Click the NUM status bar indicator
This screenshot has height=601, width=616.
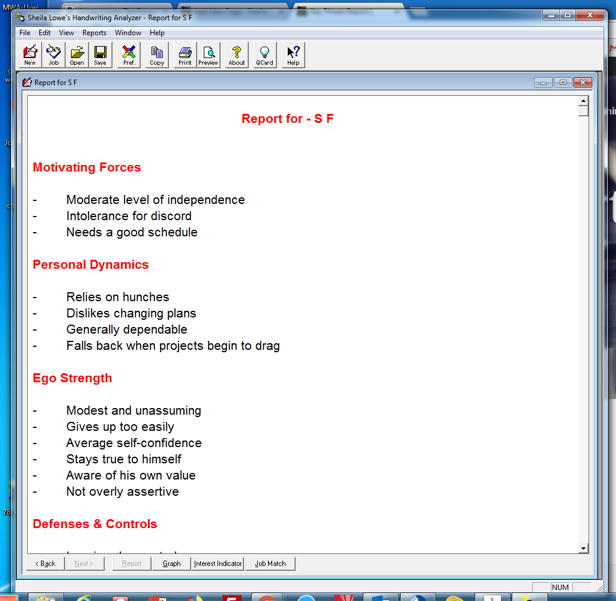[560, 587]
